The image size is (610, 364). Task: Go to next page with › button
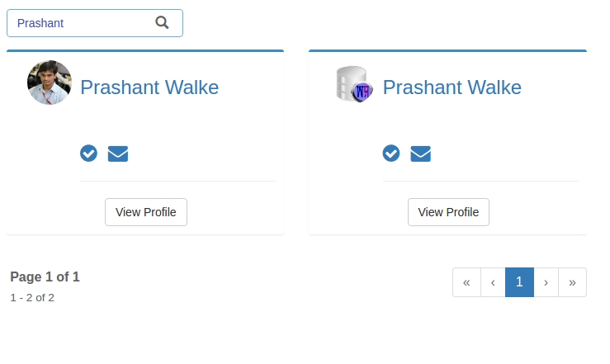[546, 282]
